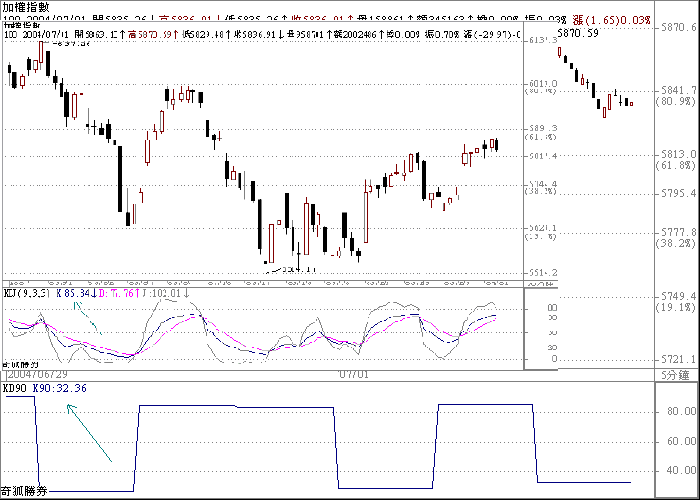
Task: Click the 80.00 KD90 scale label
Action: 681,411
